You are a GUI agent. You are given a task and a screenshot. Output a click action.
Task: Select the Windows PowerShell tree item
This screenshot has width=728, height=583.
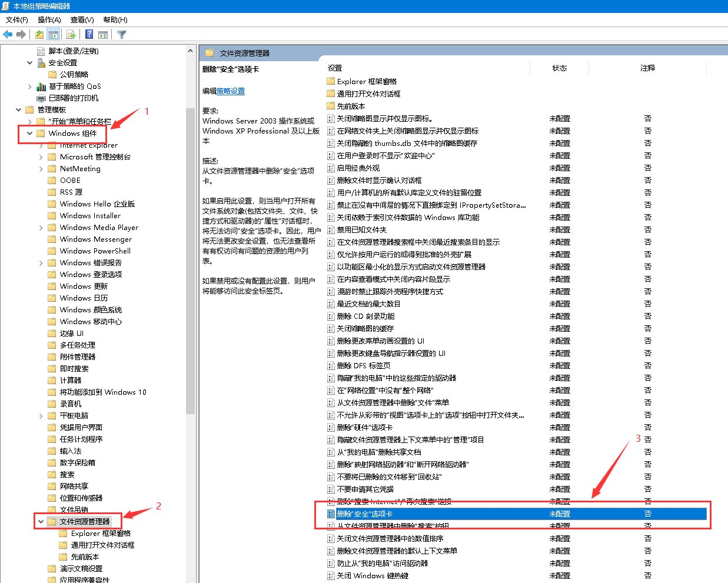94,251
